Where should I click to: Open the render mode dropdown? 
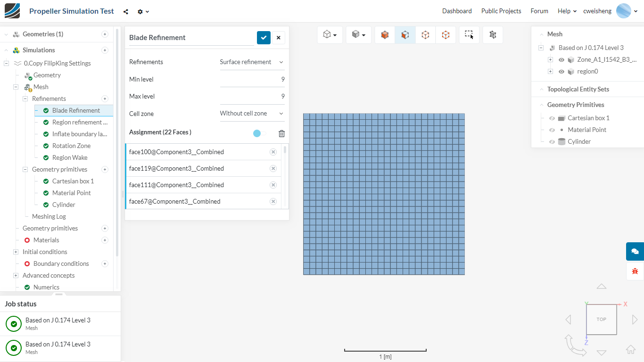click(359, 35)
